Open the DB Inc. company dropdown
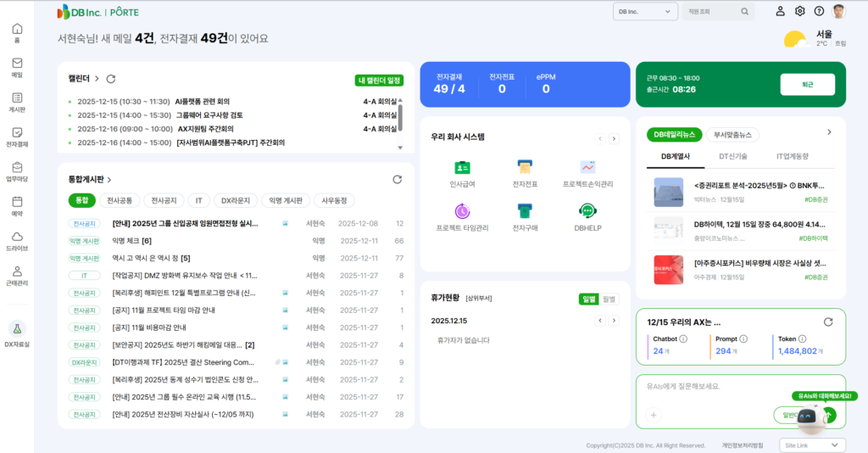The height and width of the screenshot is (453, 868). (644, 11)
